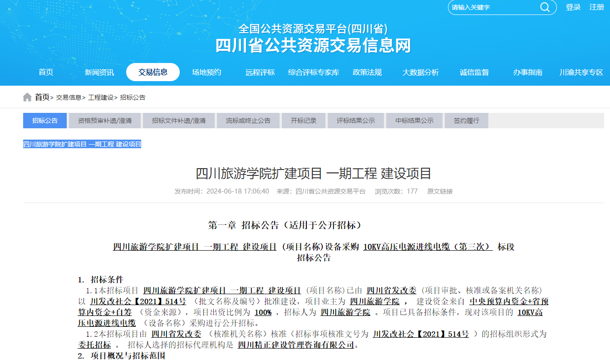Switch to 招标文件补遗/澄清 tab
Viewport: 610px width, 364px height.
click(179, 121)
